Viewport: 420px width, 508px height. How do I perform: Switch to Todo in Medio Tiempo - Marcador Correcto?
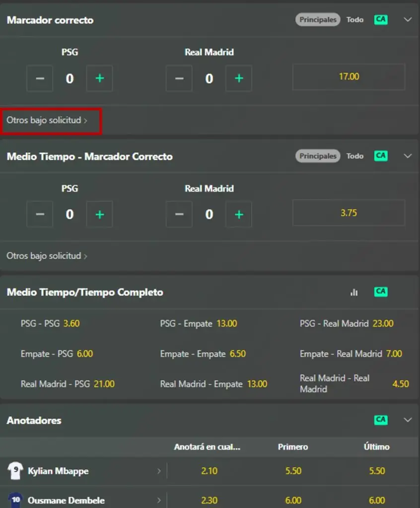pyautogui.click(x=355, y=156)
